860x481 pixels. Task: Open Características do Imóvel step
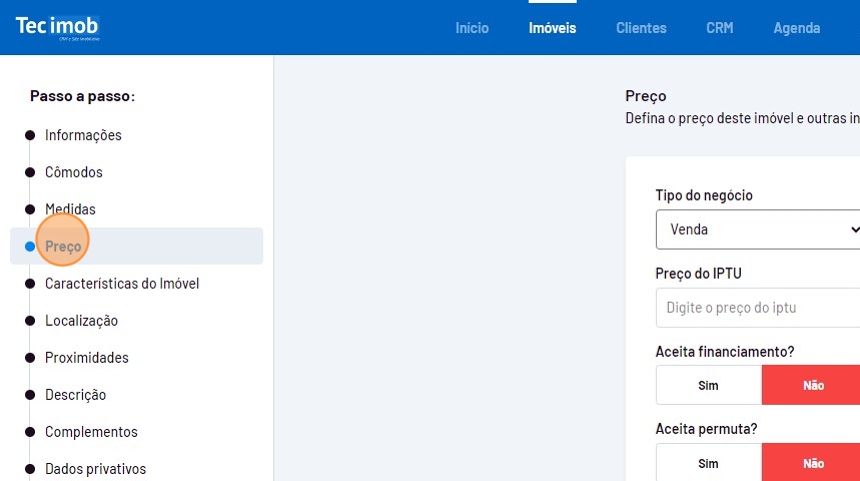(122, 283)
